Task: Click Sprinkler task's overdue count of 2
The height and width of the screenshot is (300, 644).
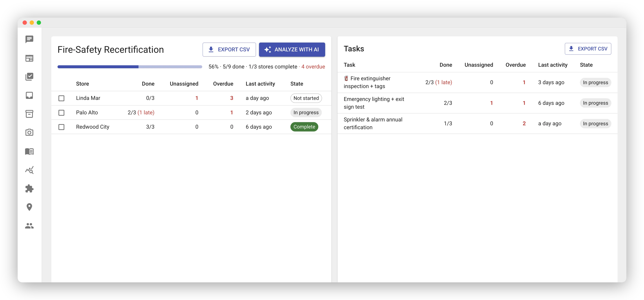Action: point(524,124)
